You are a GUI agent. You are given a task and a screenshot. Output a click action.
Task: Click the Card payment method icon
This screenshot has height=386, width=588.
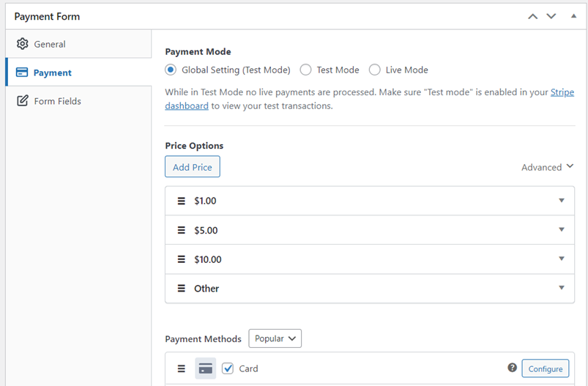point(206,368)
